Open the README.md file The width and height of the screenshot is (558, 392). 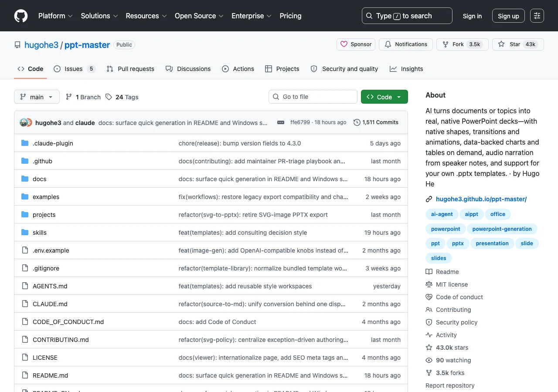coord(51,375)
